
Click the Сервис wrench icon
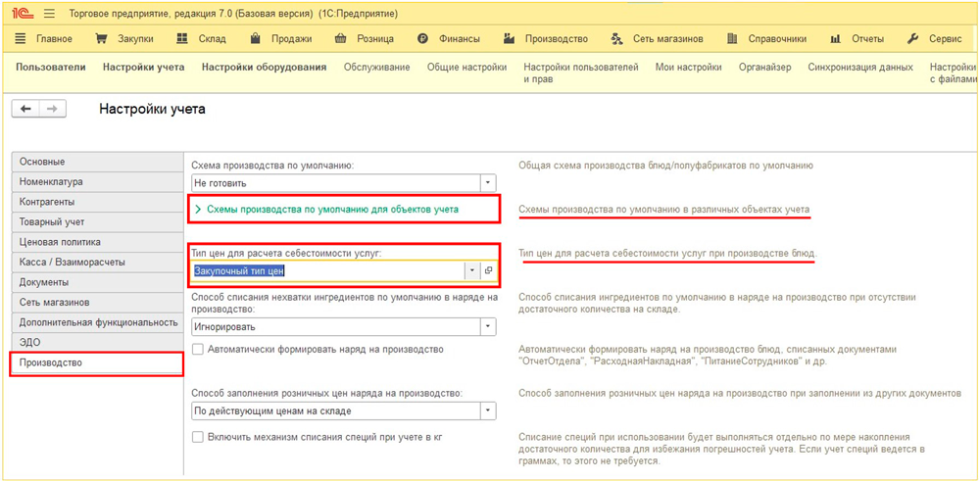tap(912, 39)
